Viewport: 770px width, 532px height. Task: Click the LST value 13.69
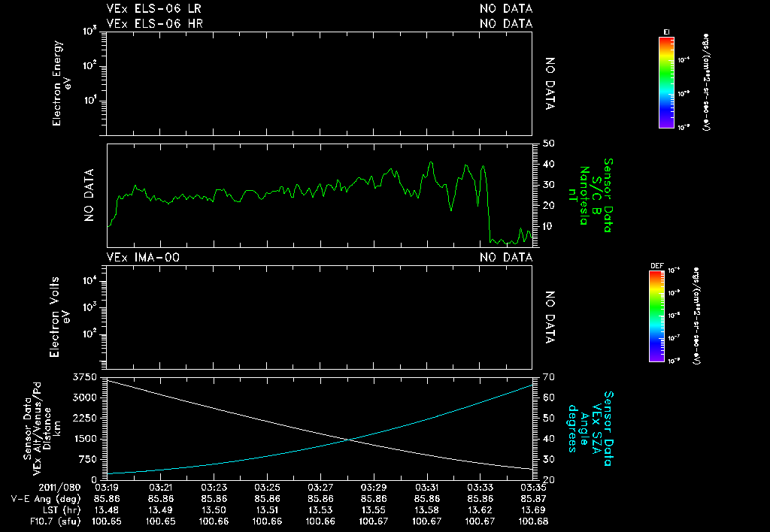tap(533, 510)
